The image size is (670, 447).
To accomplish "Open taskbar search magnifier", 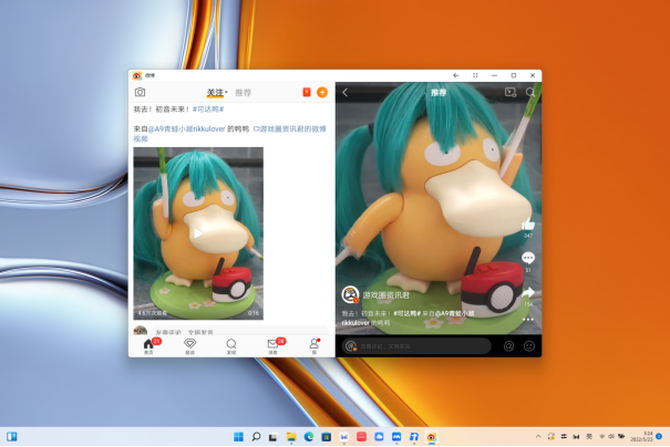I will pos(256,437).
